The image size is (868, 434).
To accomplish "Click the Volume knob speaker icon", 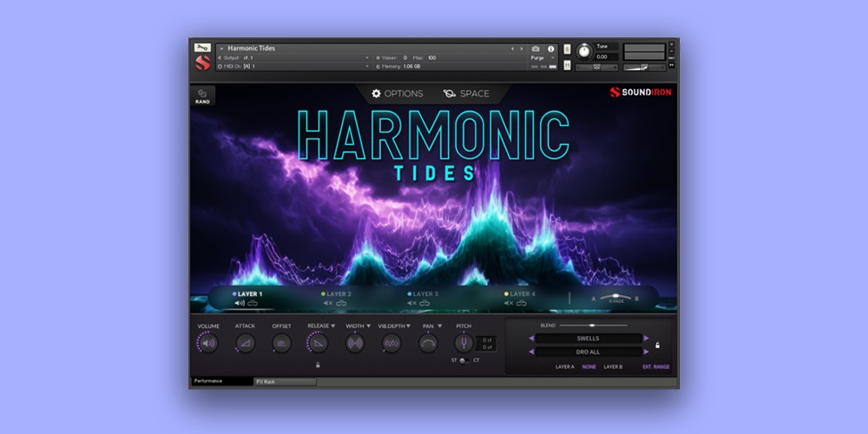I will (x=207, y=343).
